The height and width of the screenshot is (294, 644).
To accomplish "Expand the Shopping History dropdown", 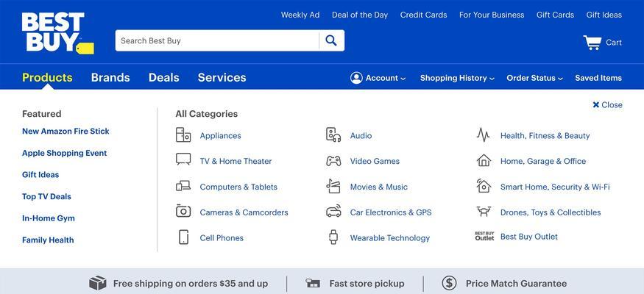I will tap(457, 78).
